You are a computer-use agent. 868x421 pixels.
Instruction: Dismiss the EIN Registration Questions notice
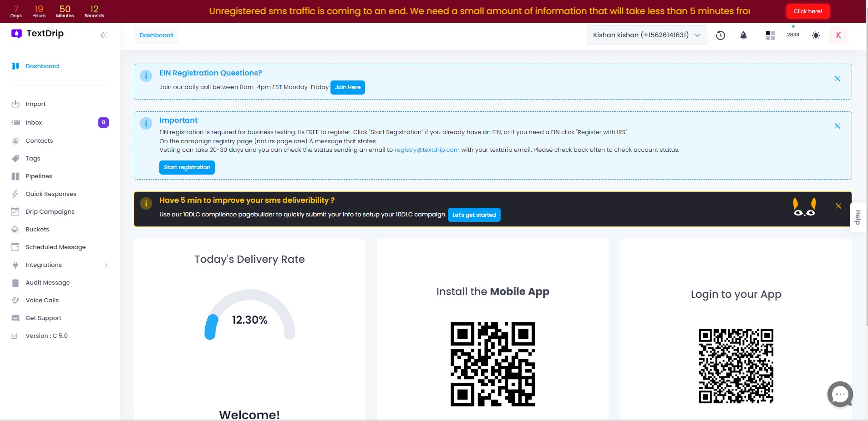click(x=837, y=79)
